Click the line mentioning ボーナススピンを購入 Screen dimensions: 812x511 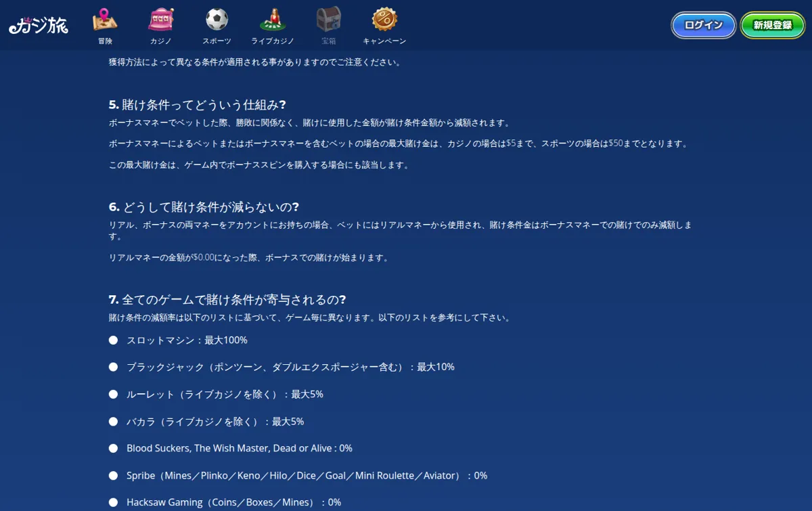[258, 164]
